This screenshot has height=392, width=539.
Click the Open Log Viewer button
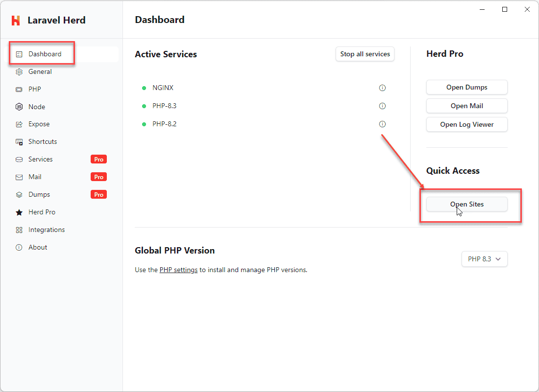(x=467, y=125)
